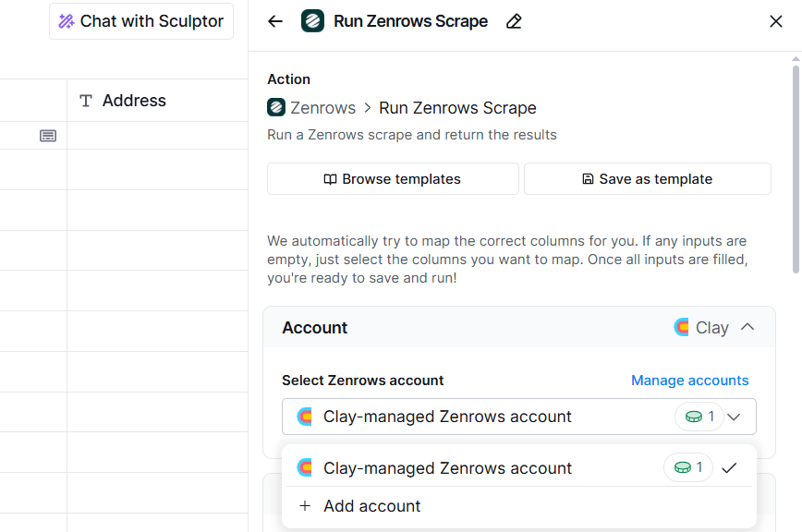The width and height of the screenshot is (802, 532).
Task: Choose Clay-managed Zenrows account option in list
Action: coord(519,467)
